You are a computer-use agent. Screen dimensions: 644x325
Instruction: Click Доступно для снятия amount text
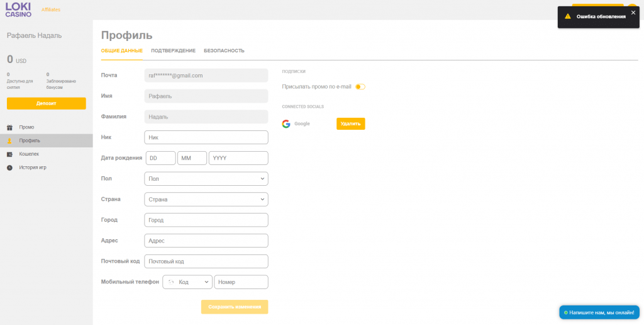tap(19, 81)
